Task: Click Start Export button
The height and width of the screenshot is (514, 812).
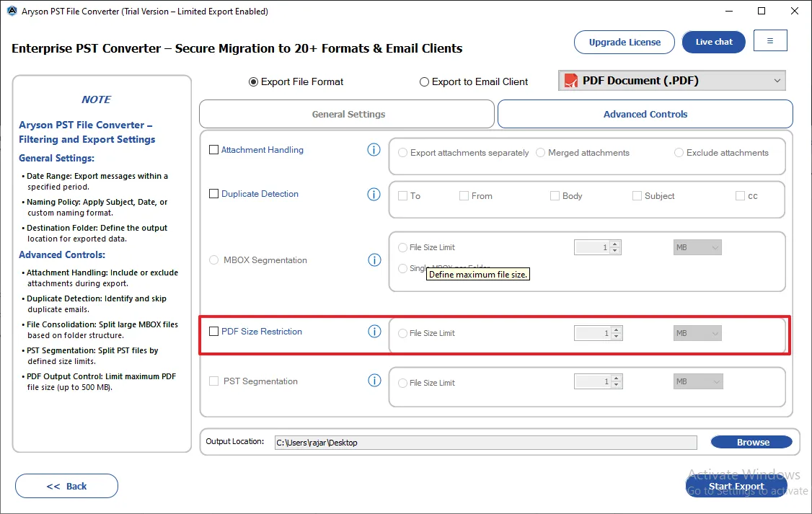Action: pos(736,486)
